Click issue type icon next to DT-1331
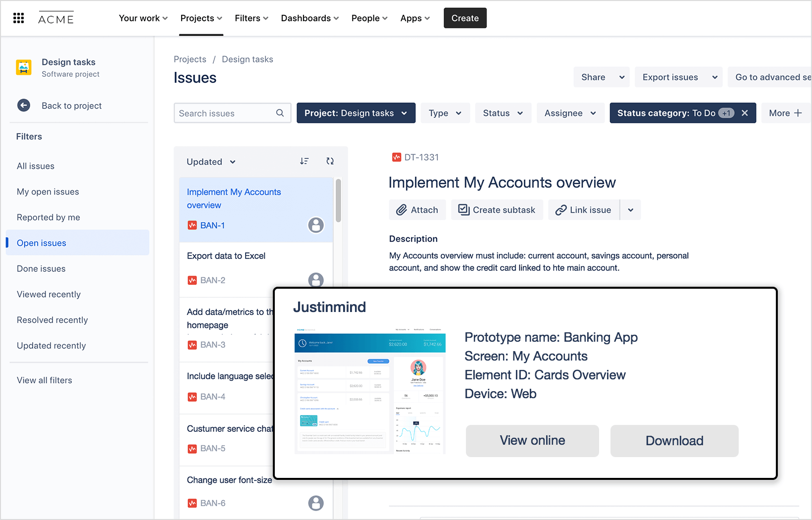The width and height of the screenshot is (812, 520). coord(397,157)
